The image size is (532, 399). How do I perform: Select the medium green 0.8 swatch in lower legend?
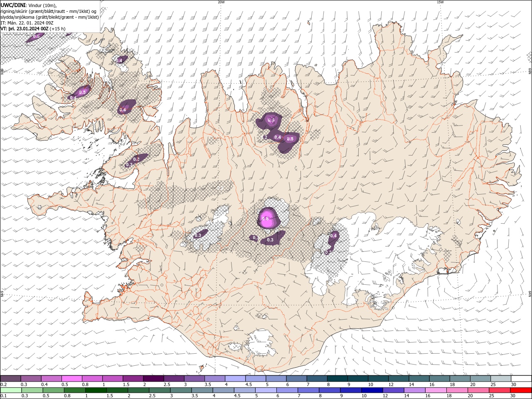[75, 390]
